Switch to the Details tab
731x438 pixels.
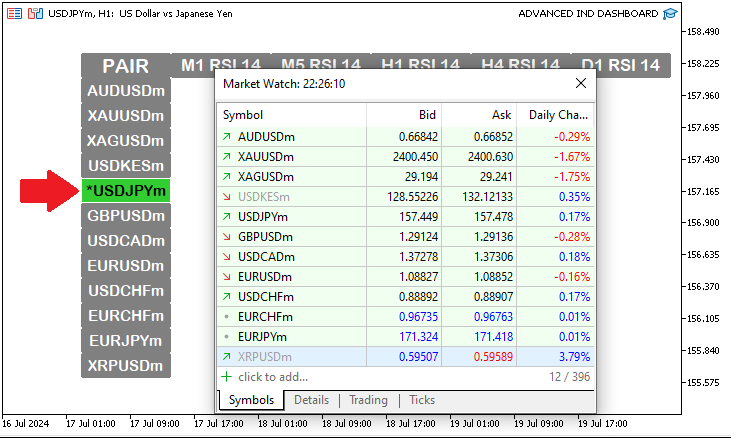pyautogui.click(x=311, y=400)
